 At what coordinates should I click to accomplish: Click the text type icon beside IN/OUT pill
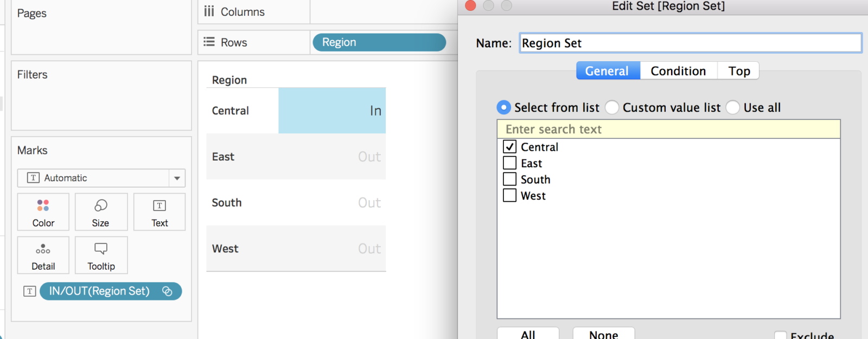tap(30, 291)
